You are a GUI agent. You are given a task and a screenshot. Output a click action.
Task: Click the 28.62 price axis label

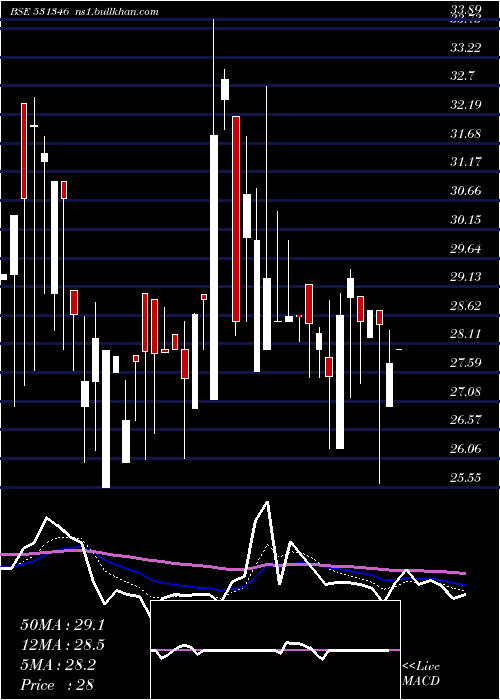[466, 306]
